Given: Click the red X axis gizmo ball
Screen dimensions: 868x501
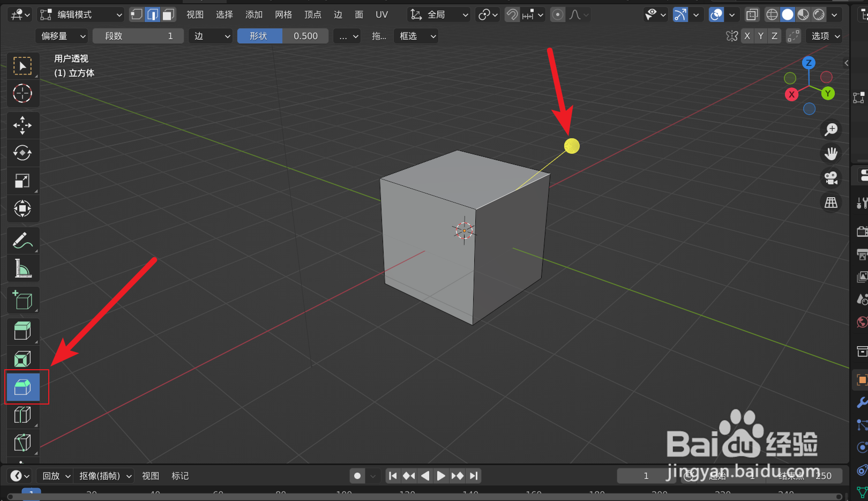Looking at the screenshot, I should [x=791, y=94].
